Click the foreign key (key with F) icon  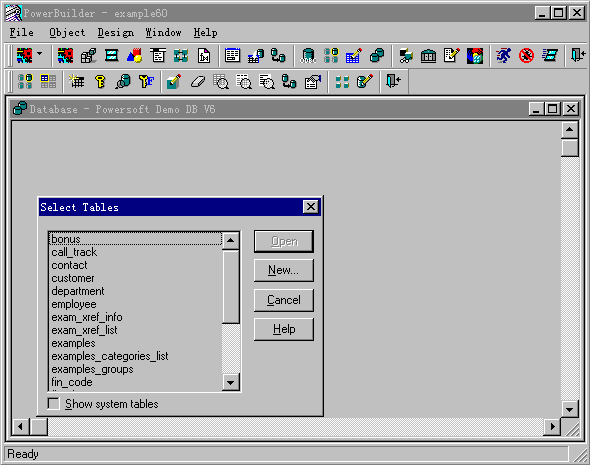(146, 81)
